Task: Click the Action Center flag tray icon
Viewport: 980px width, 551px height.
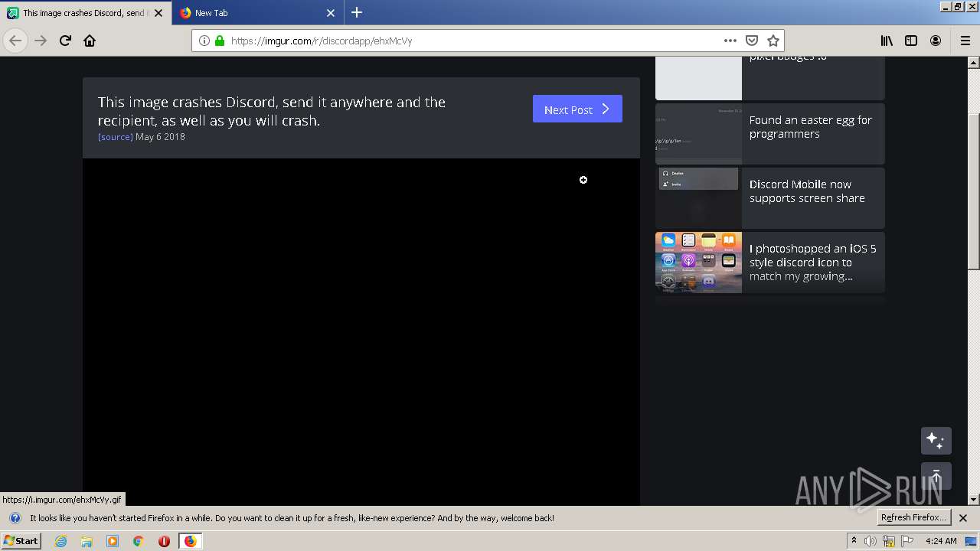Action: pos(907,541)
